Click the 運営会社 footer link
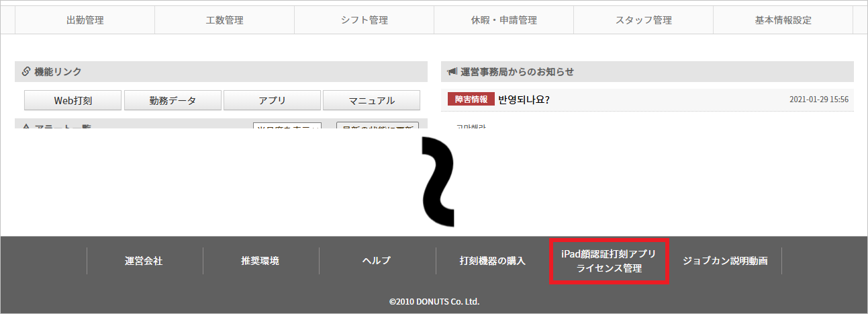The height and width of the screenshot is (314, 868). click(144, 261)
